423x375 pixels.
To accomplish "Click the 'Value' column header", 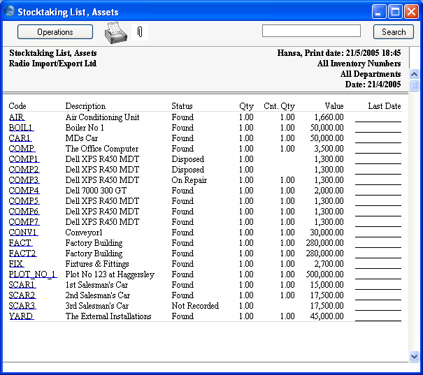I will pos(334,106).
